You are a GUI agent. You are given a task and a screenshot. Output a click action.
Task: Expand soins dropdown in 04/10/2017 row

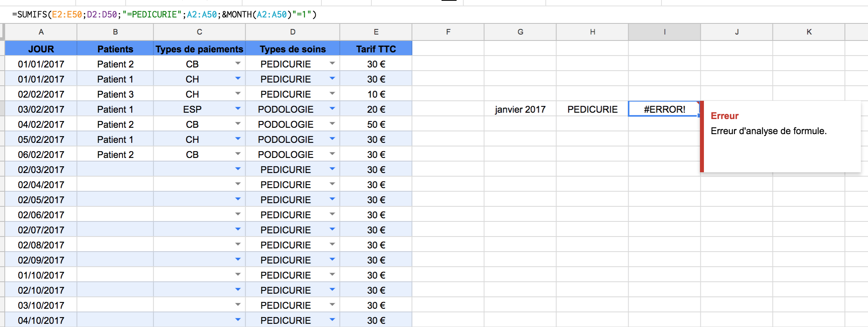click(x=332, y=320)
